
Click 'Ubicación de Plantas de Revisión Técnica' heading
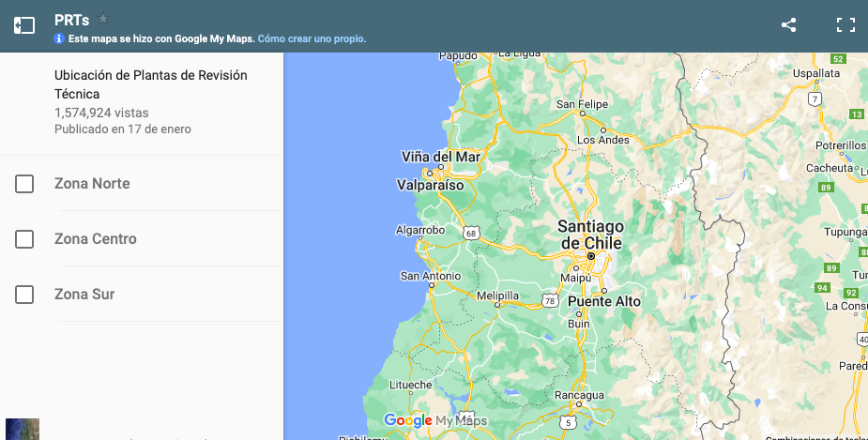pyautogui.click(x=150, y=84)
